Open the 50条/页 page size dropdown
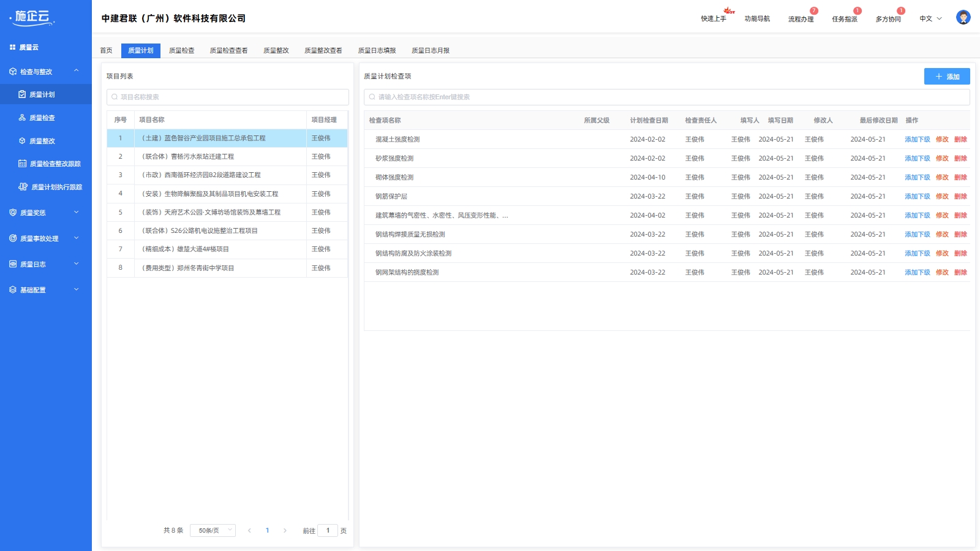The width and height of the screenshot is (980, 551). (x=213, y=531)
